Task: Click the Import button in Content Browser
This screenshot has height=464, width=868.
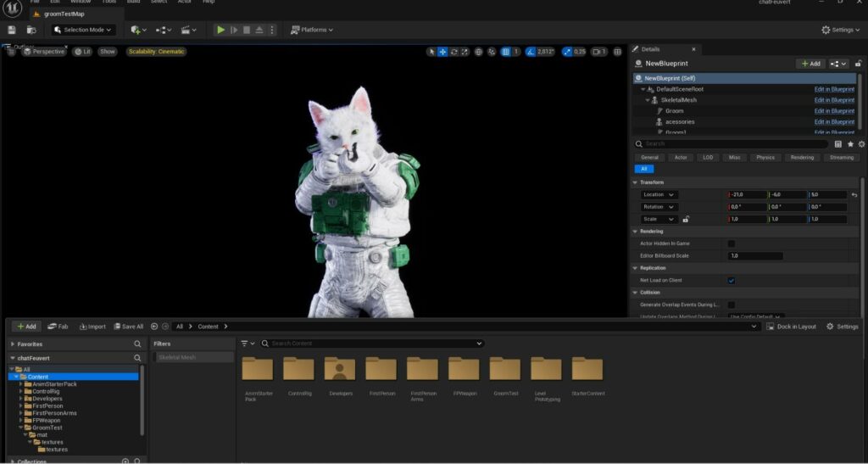Action: click(x=92, y=327)
